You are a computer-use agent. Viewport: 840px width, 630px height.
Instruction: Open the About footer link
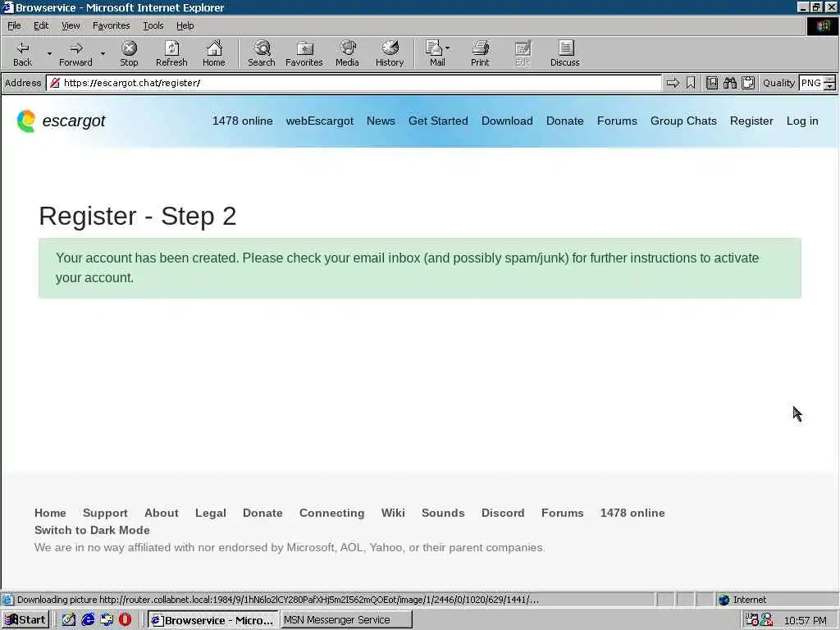coord(162,513)
